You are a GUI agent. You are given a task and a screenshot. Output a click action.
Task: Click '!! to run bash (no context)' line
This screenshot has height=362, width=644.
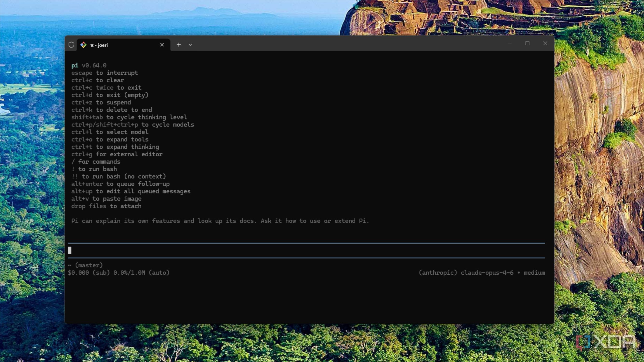(x=119, y=177)
